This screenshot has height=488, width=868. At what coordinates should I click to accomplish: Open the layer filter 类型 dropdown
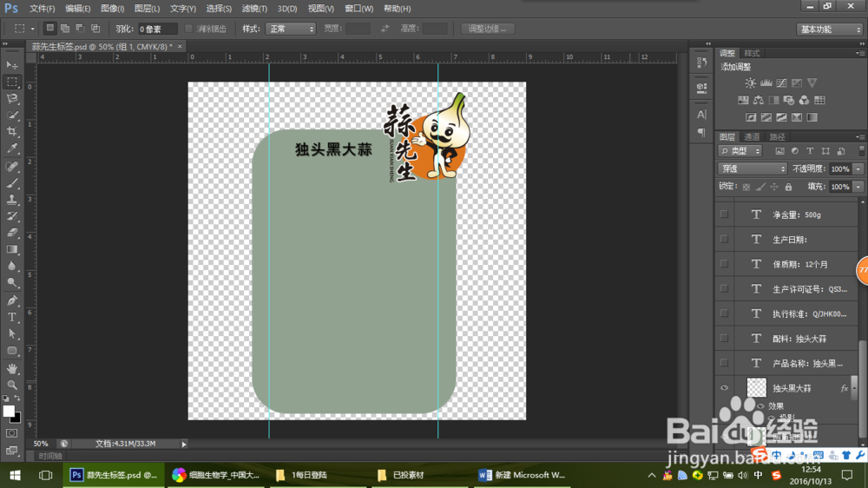pyautogui.click(x=740, y=151)
